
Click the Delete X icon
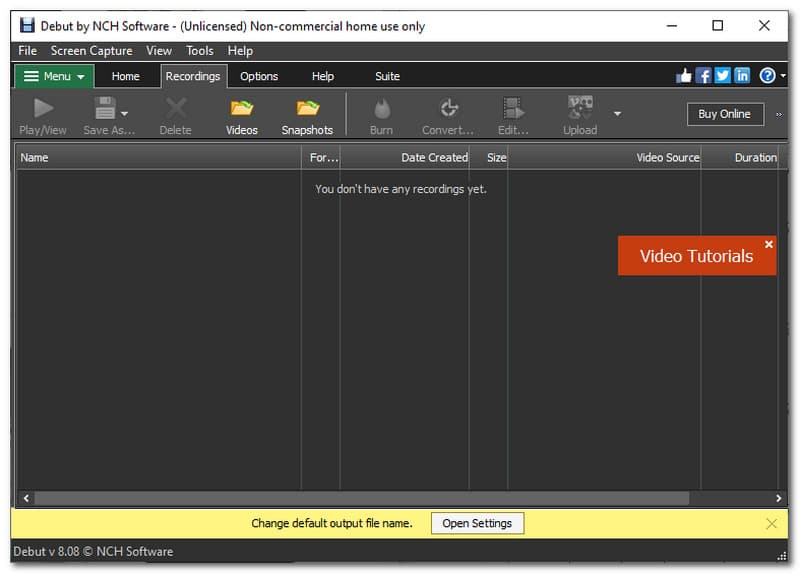tap(175, 108)
